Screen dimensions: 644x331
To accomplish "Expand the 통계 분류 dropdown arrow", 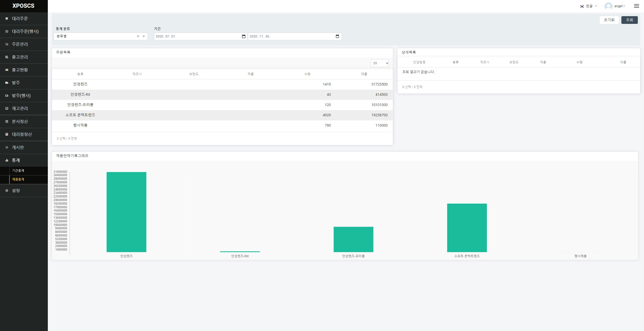I will coord(144,36).
